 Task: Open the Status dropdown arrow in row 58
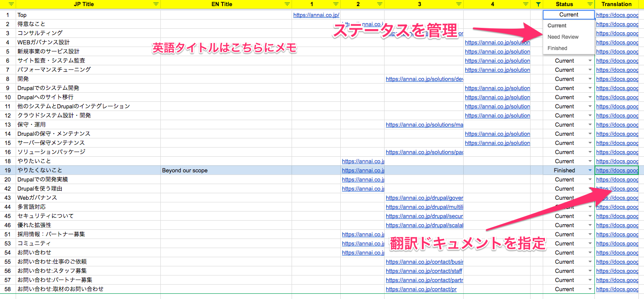pyautogui.click(x=590, y=289)
